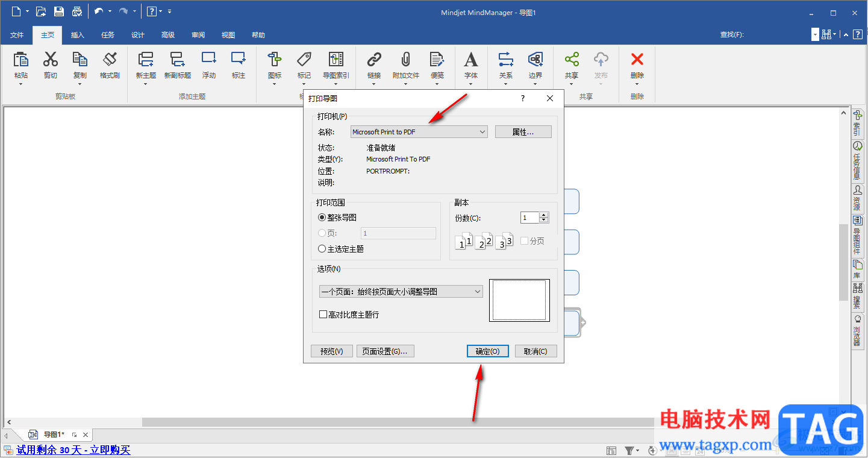The width and height of the screenshot is (868, 458).
Task: Click the Preview (预览) button
Action: click(331, 351)
